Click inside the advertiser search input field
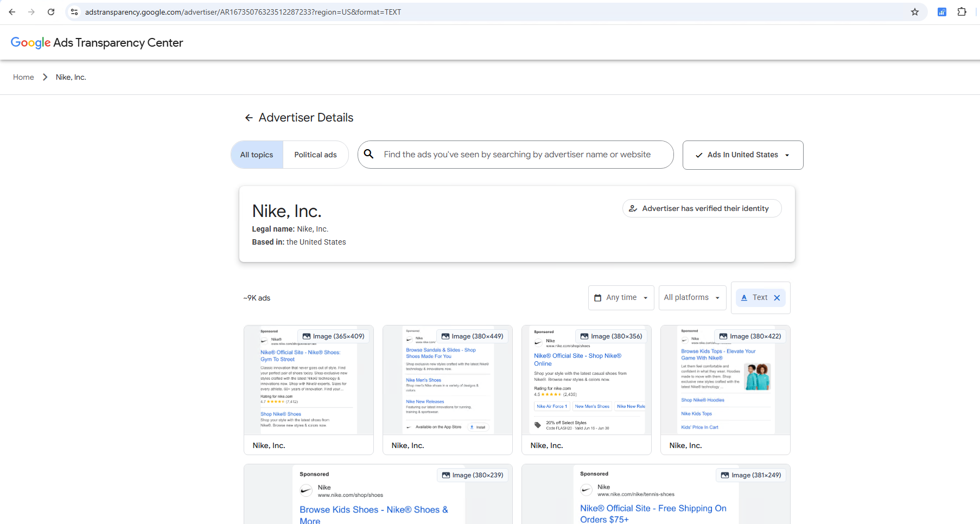Image resolution: width=980 pixels, height=524 pixels. [516, 154]
